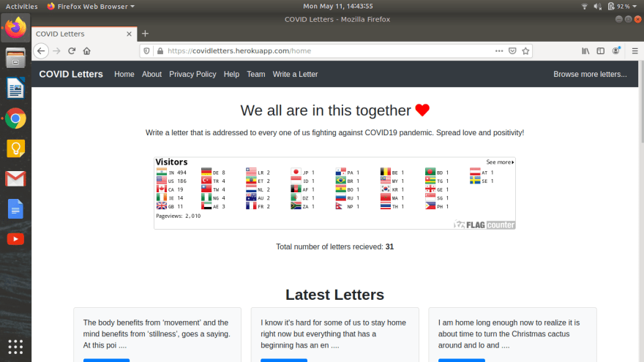Open Wi-Fi network indicator
Viewport: 644px width, 362px height.
[x=585, y=6]
